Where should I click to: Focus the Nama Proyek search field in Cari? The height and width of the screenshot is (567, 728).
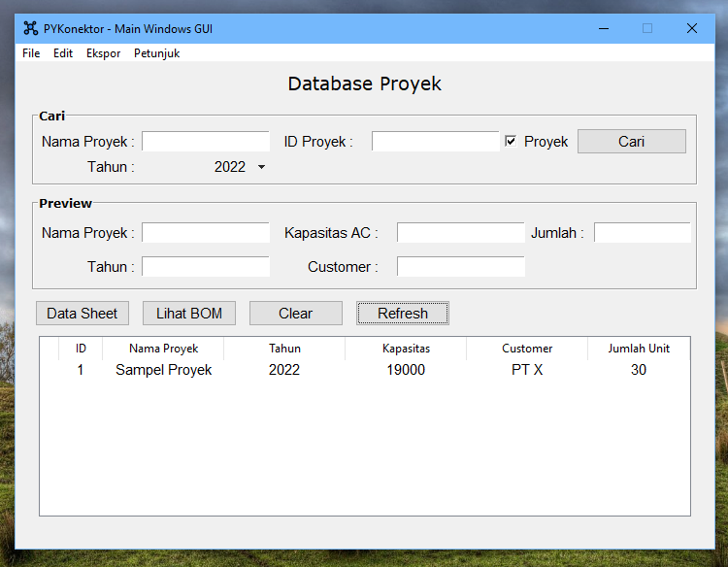click(x=206, y=141)
